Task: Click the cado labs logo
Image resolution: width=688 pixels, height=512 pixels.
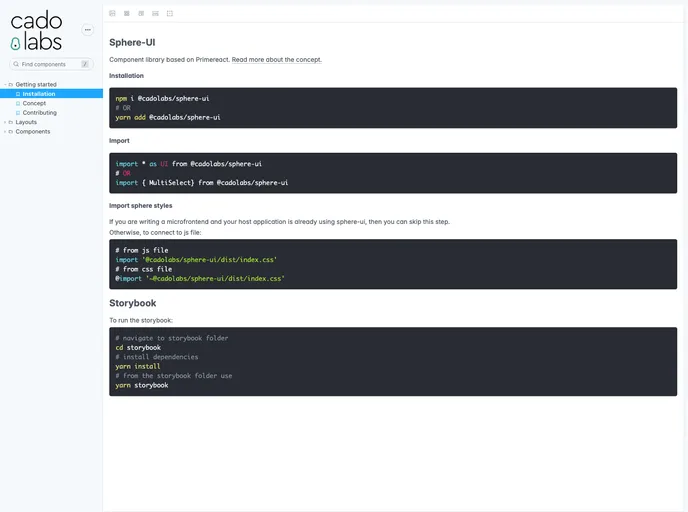Action: tap(36, 32)
